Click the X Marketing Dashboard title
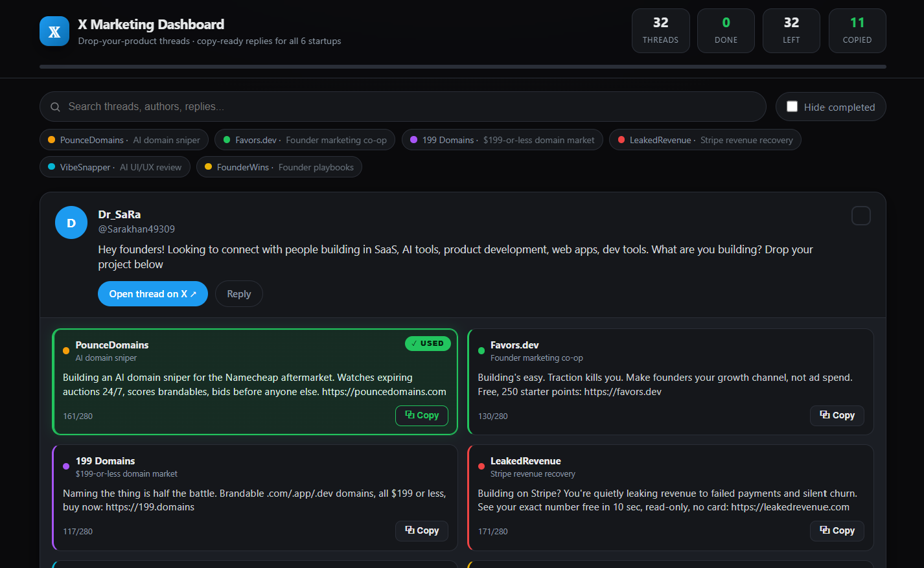The image size is (924, 568). point(151,25)
